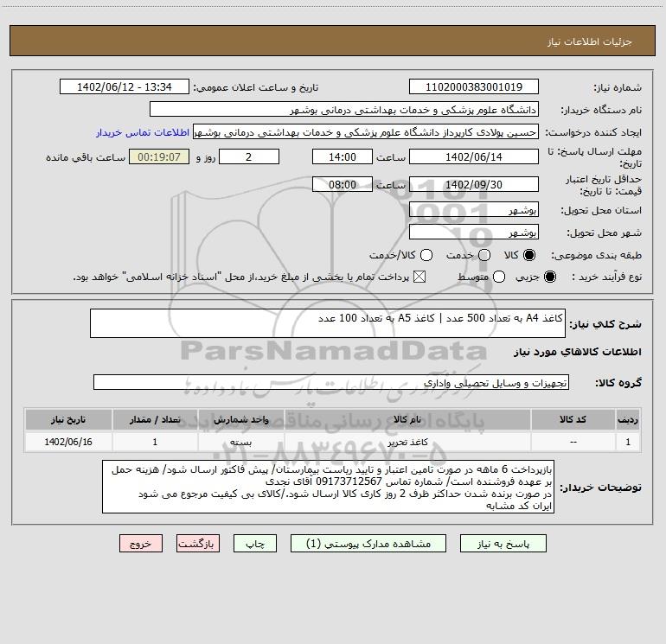Click the جزئیات اطلاعات نیاز header title
This screenshot has width=666, height=644.
coord(590,41)
